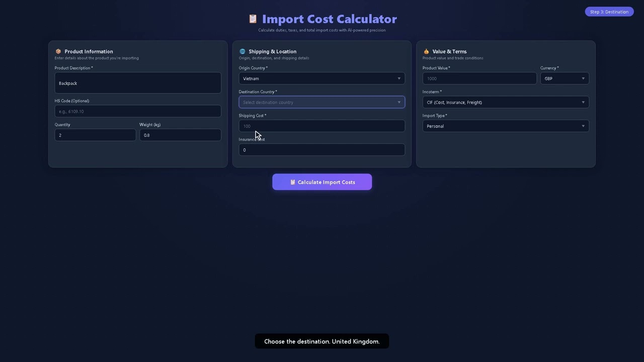The height and width of the screenshot is (362, 644).
Task: Open the Incoterm dropdown showing CIF
Action: [x=506, y=102]
